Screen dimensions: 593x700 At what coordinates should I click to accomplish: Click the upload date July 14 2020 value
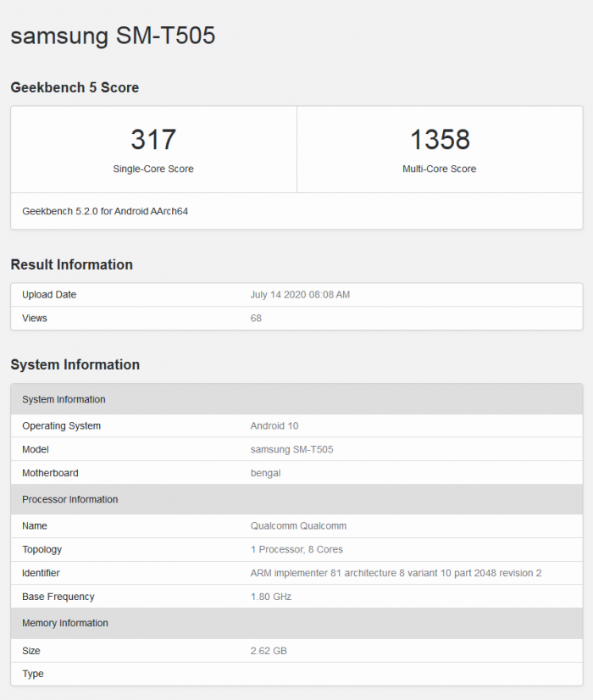(300, 295)
